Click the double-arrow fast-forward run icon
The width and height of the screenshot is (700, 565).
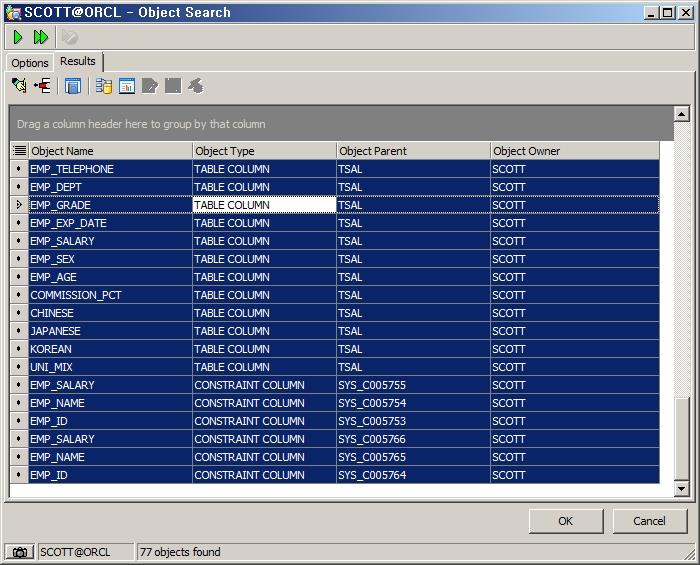41,37
